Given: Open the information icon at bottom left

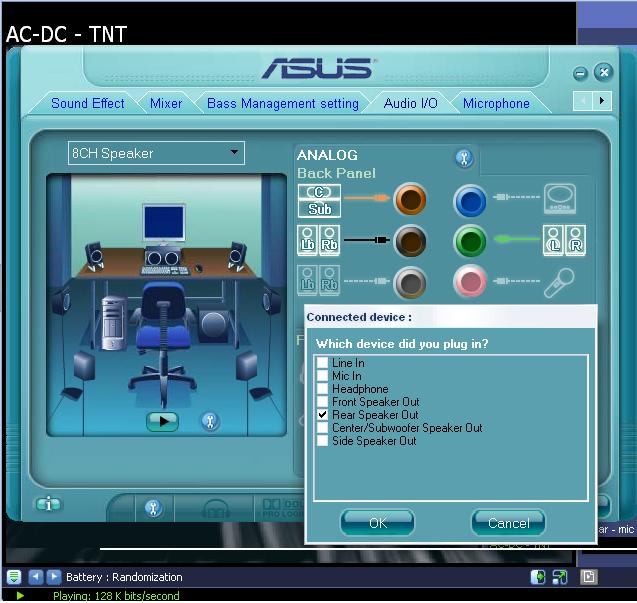Looking at the screenshot, I should click(48, 505).
